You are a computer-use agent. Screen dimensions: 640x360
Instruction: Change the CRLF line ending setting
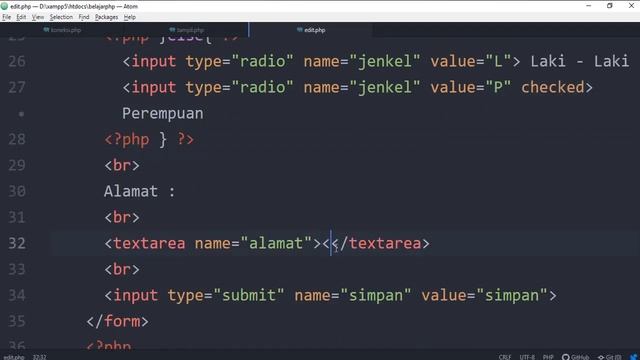click(505, 357)
